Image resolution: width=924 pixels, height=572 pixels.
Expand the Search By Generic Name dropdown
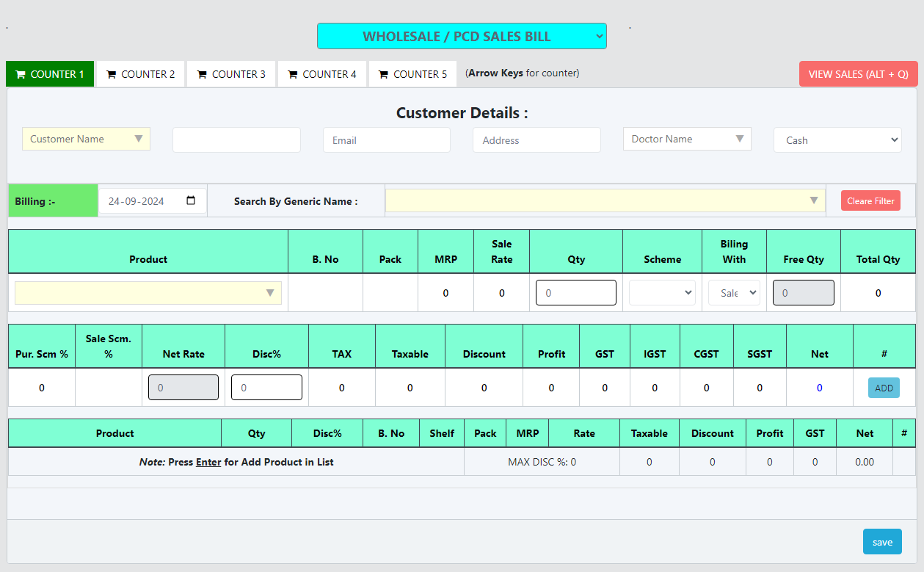(605, 200)
